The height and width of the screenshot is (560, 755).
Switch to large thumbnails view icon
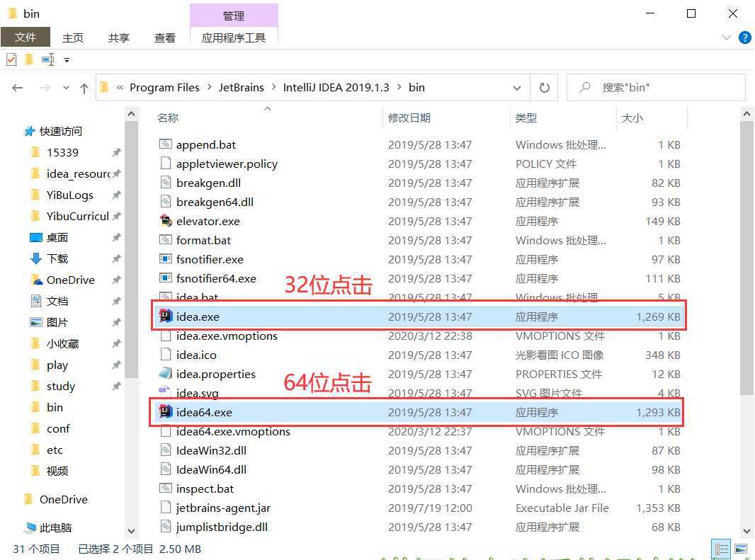[741, 549]
